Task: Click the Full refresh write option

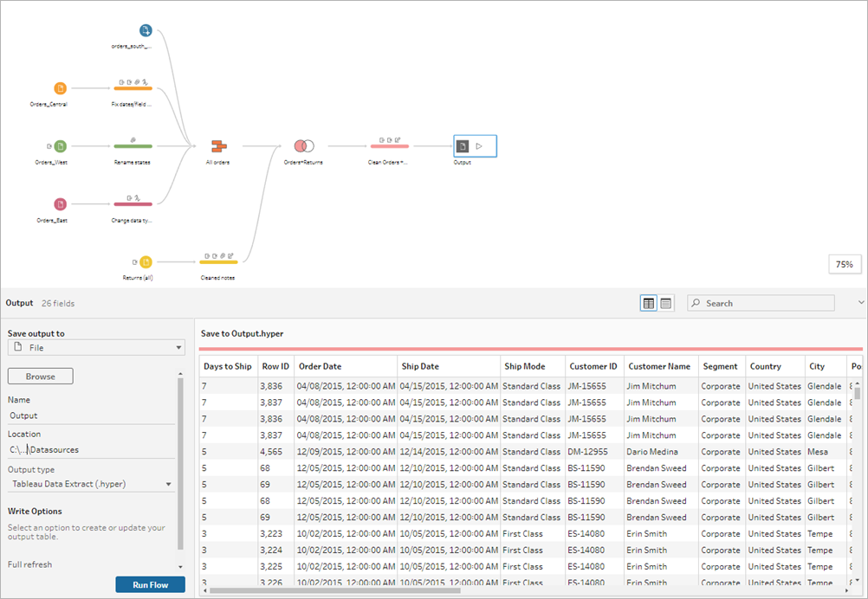Action: click(30, 564)
